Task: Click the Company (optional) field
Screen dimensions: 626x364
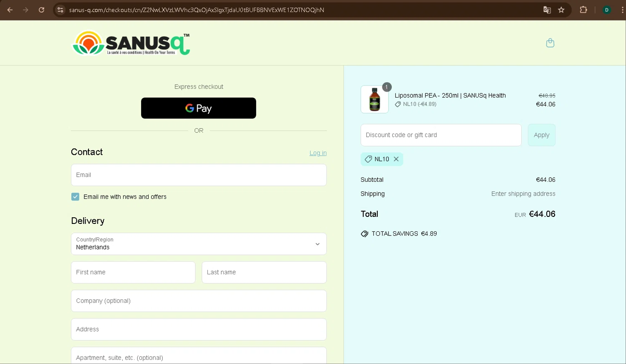Action: tap(199, 301)
